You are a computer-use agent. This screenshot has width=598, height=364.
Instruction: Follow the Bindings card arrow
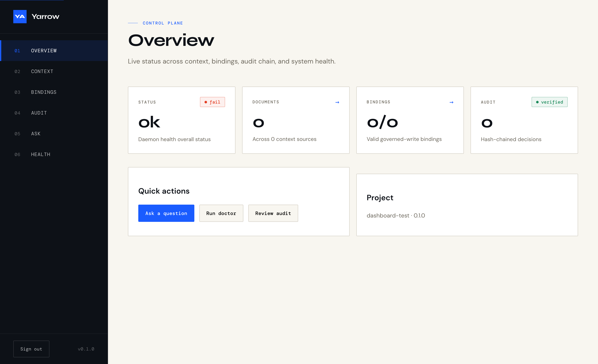pos(451,102)
